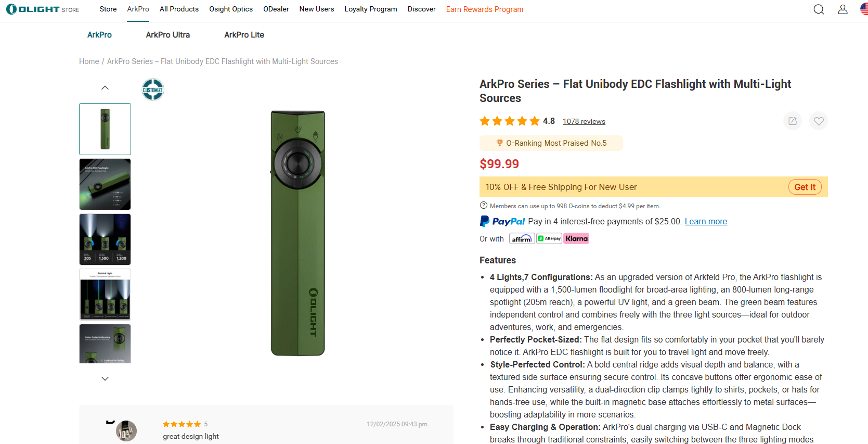Click the Customize badge icon

[x=153, y=90]
